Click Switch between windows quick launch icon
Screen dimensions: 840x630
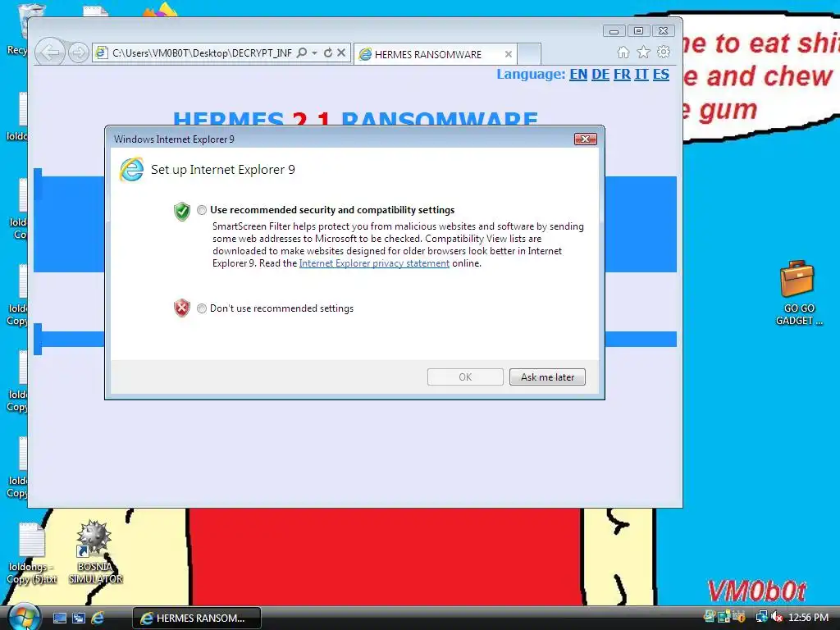click(79, 619)
